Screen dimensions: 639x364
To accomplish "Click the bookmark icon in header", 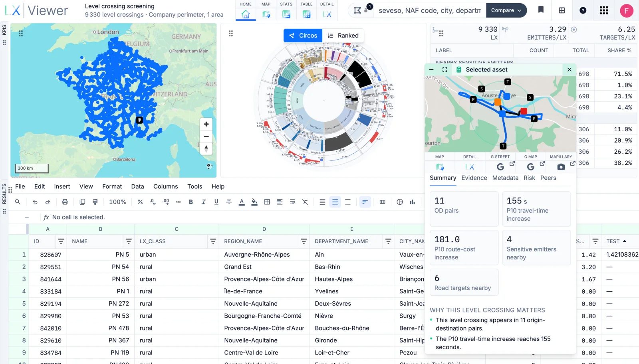I will pyautogui.click(x=541, y=10).
